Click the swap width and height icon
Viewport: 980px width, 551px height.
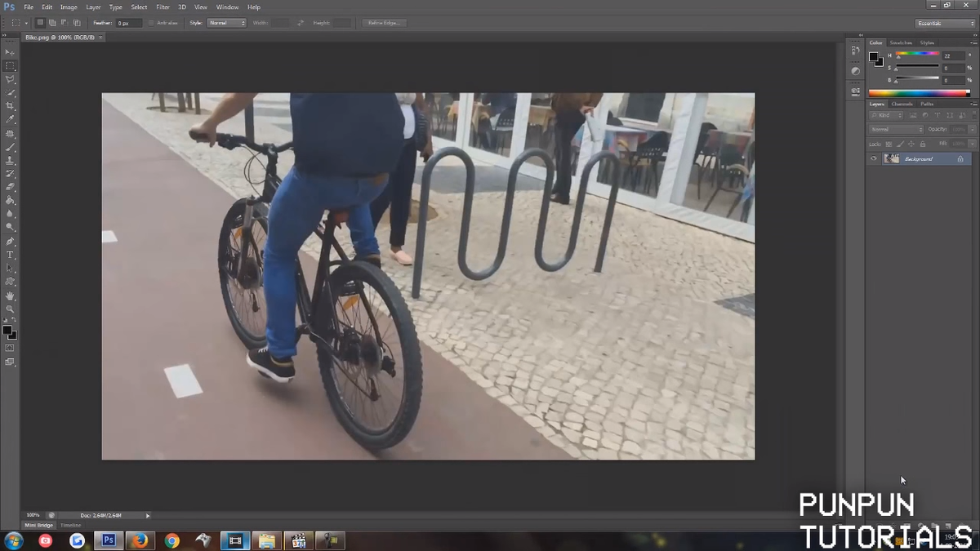[x=301, y=23]
